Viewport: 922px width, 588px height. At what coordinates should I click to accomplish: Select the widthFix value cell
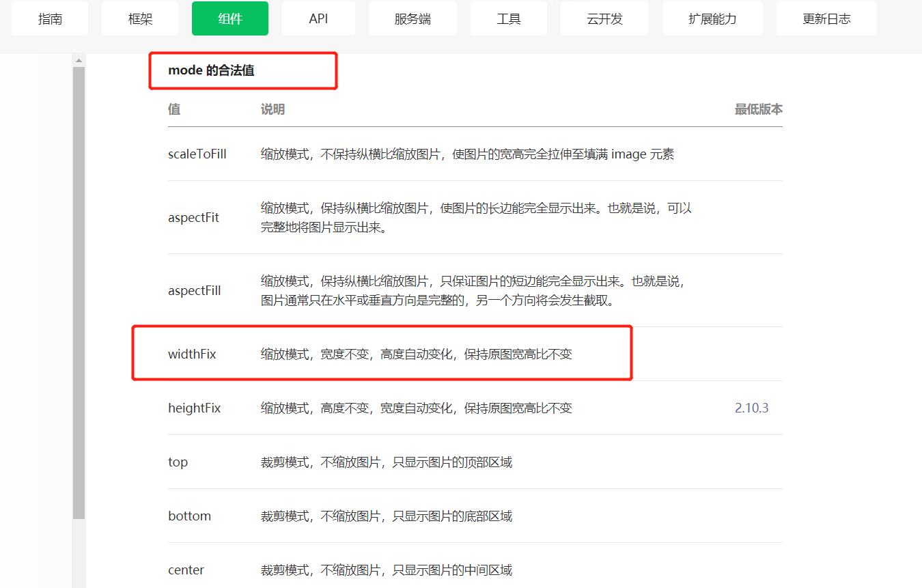192,354
